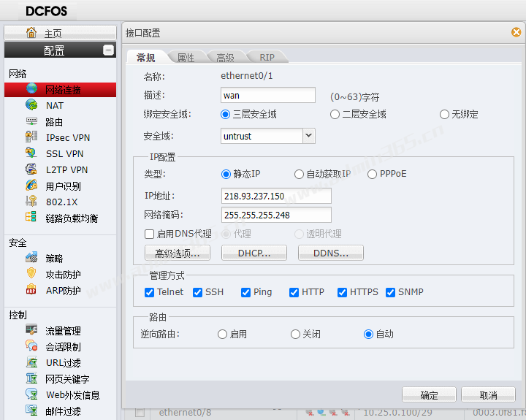Click the IP地址 input field

pos(276,196)
